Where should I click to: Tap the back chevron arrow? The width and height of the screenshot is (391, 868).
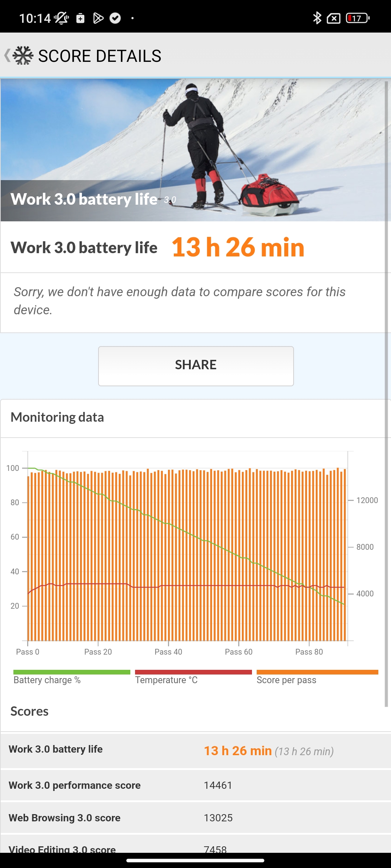click(7, 56)
